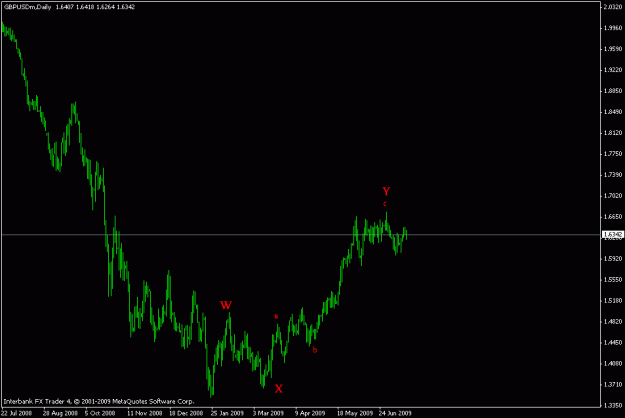Click the 1.3710 price axis label
This screenshot has height=418, width=625.
pyautogui.click(x=613, y=385)
